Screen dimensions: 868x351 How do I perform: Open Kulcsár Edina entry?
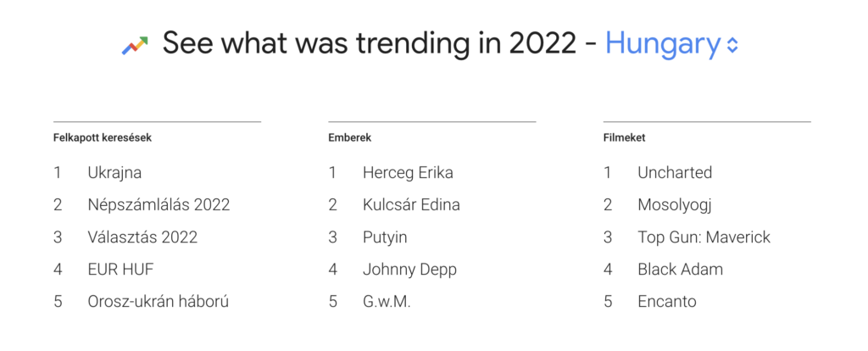tap(411, 205)
